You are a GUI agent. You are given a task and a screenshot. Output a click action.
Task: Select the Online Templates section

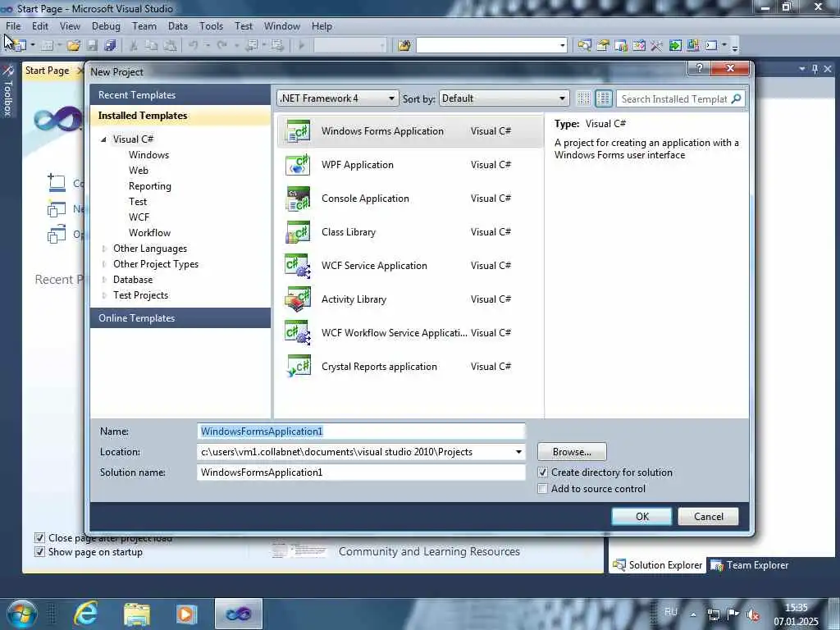[180, 318]
